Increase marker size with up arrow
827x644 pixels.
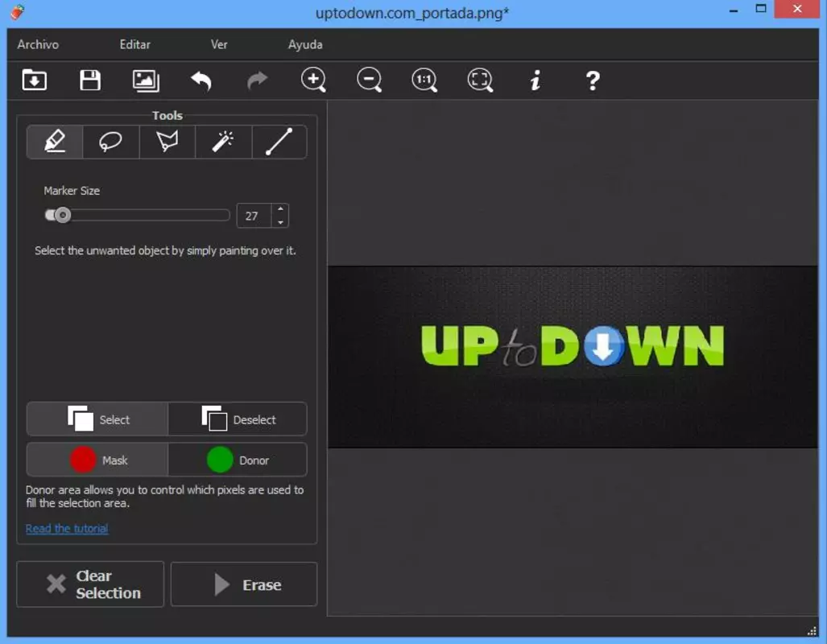(x=280, y=208)
